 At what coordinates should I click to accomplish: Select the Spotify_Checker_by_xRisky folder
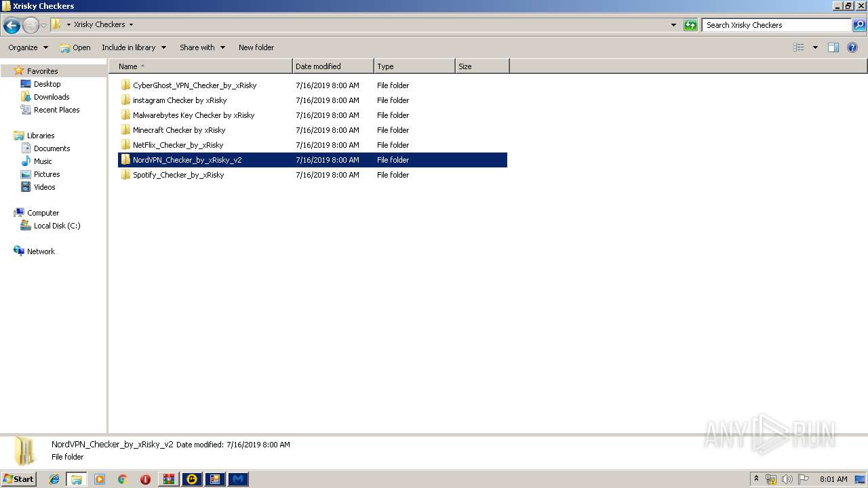tap(313, 175)
